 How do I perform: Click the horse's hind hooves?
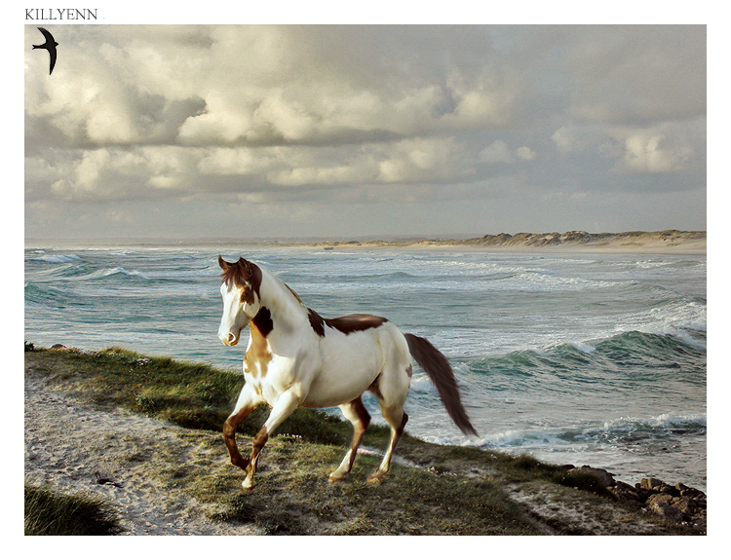356,477
